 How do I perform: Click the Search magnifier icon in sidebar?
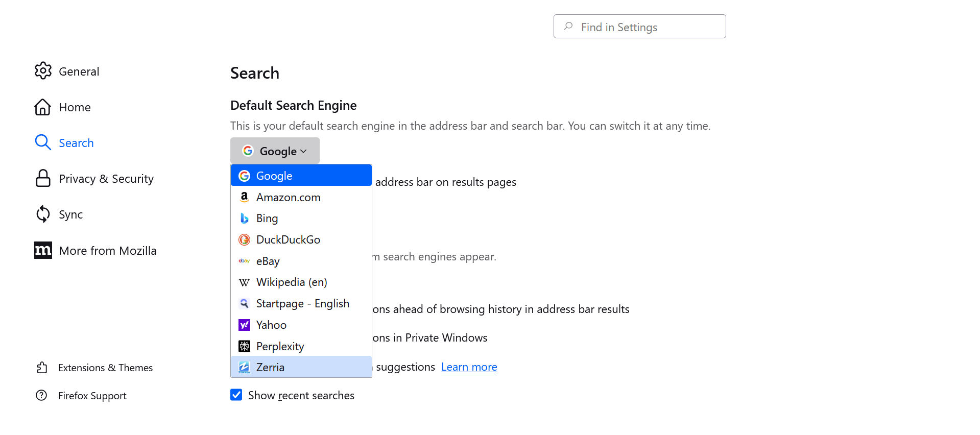point(43,142)
